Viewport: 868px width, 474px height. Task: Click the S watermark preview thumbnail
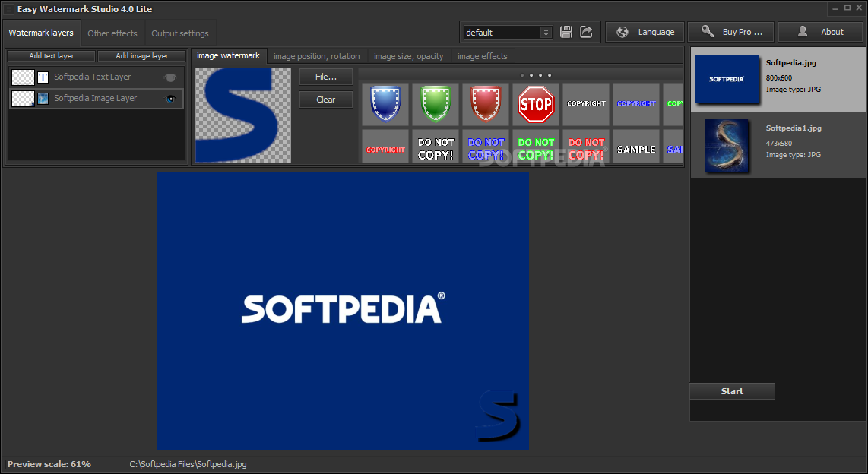coord(243,115)
